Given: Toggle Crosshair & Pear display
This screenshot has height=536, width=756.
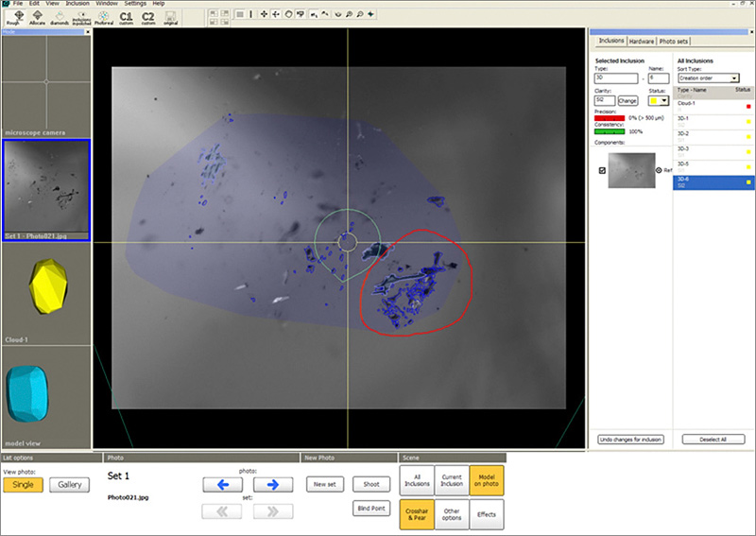Looking at the screenshot, I should 417,514.
